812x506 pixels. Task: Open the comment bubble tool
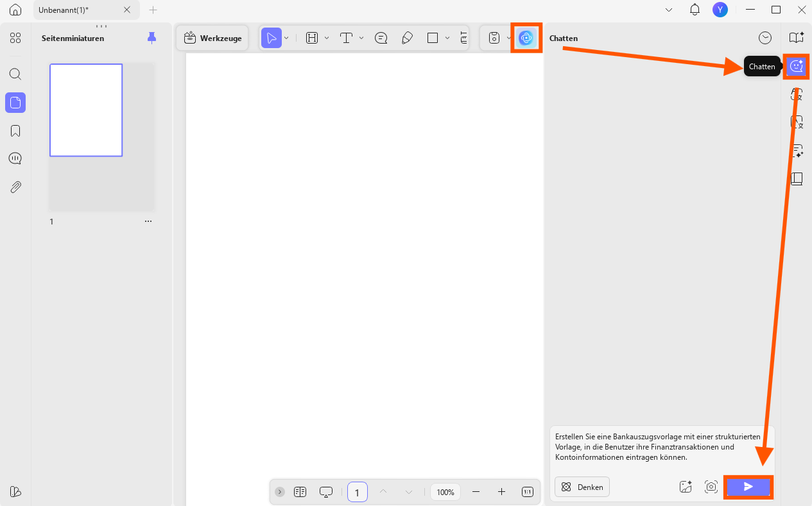(x=381, y=38)
